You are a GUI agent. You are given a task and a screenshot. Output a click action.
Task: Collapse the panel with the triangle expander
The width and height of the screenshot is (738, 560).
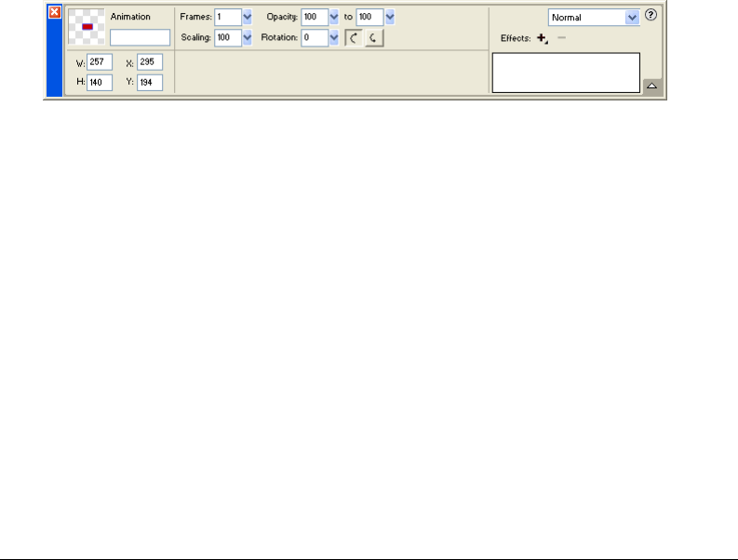click(651, 86)
